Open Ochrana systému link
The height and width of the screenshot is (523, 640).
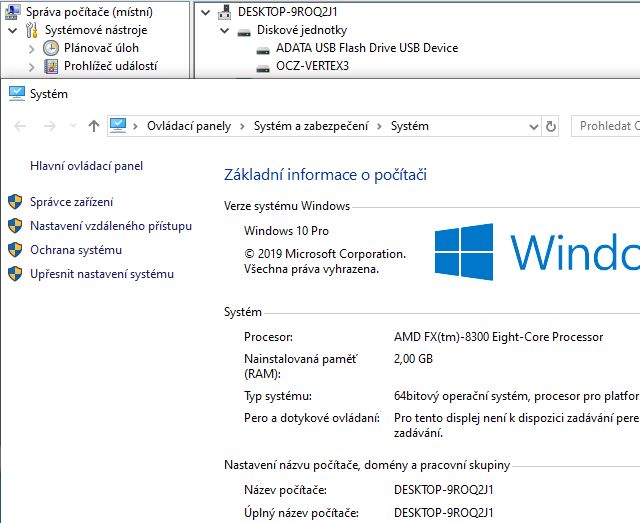76,250
